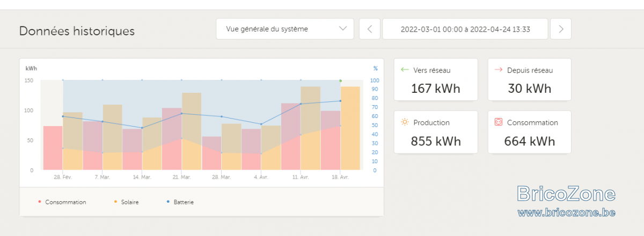Click the Données historiques heading

(x=77, y=31)
